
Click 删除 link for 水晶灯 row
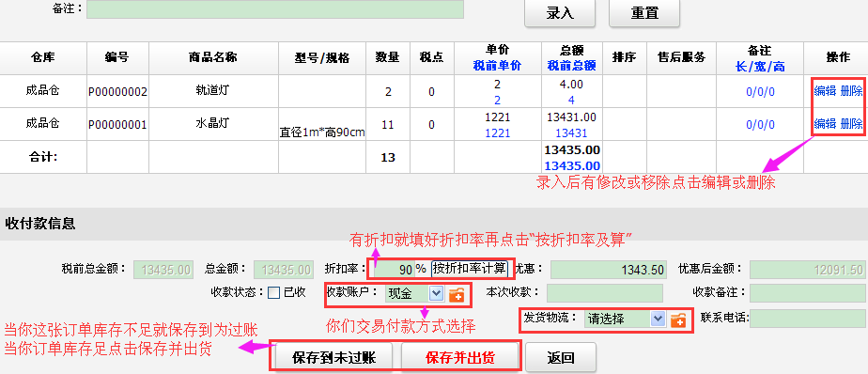(x=851, y=124)
